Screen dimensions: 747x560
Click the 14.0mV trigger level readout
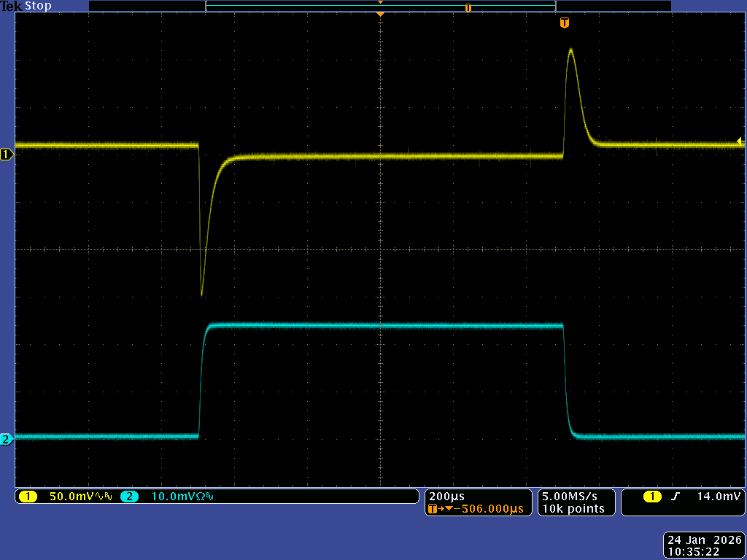click(x=719, y=496)
